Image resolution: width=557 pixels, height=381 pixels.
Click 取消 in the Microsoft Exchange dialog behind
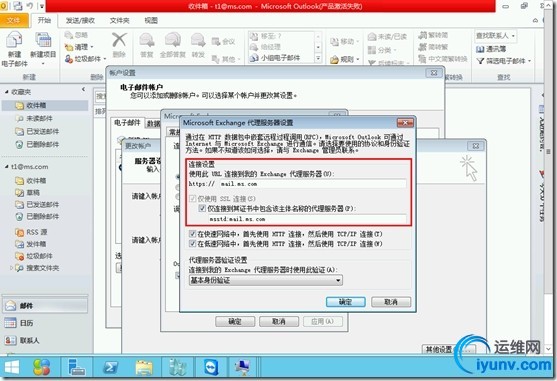tap(279, 321)
